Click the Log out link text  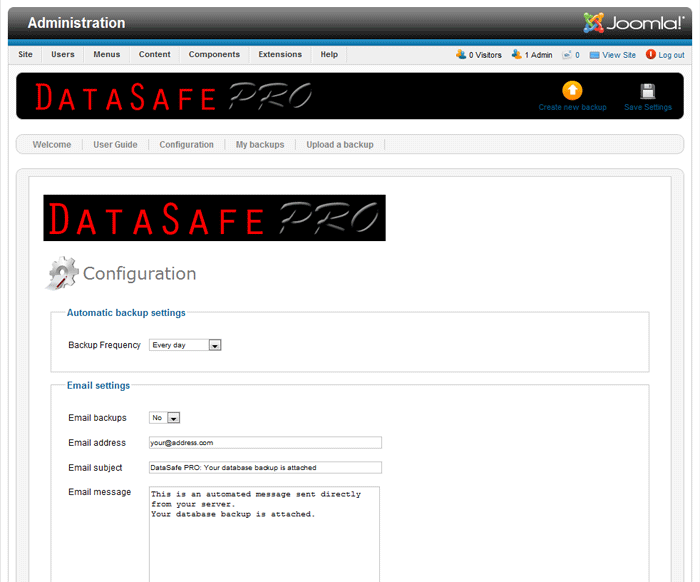tap(671, 55)
